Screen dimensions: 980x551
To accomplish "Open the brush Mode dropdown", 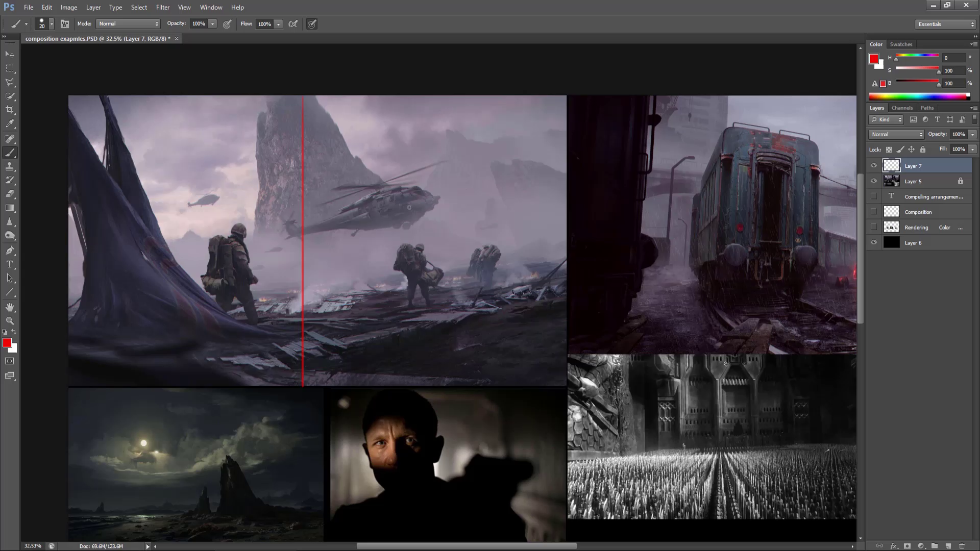I will tap(128, 24).
